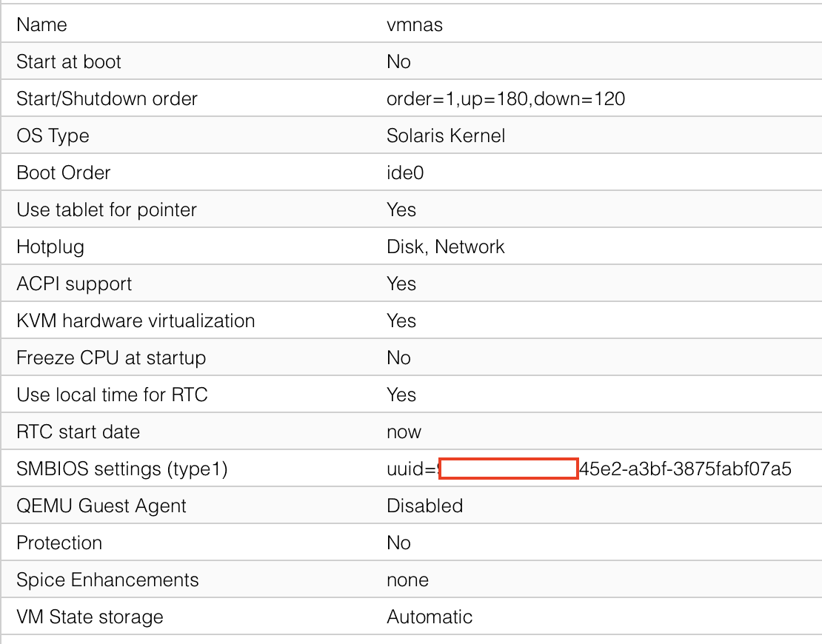Select KVM hardware virtualization option
This screenshot has width=822, height=644.
click(136, 321)
